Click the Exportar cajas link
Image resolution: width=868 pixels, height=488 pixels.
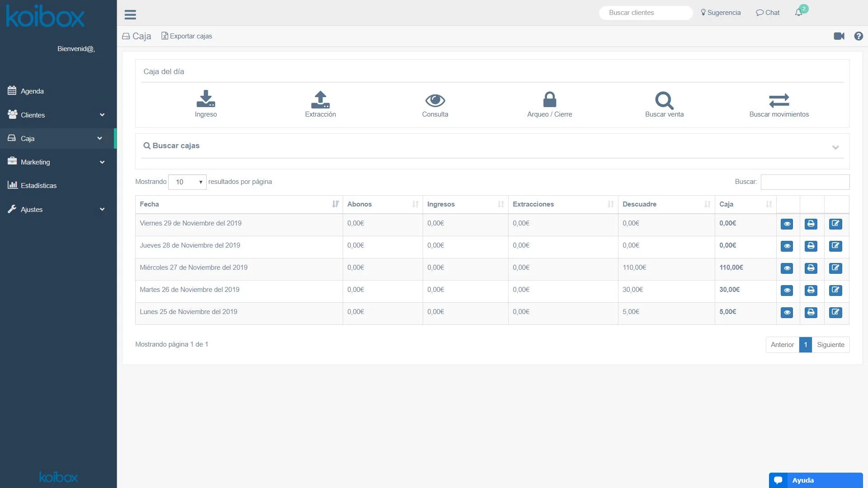(187, 36)
